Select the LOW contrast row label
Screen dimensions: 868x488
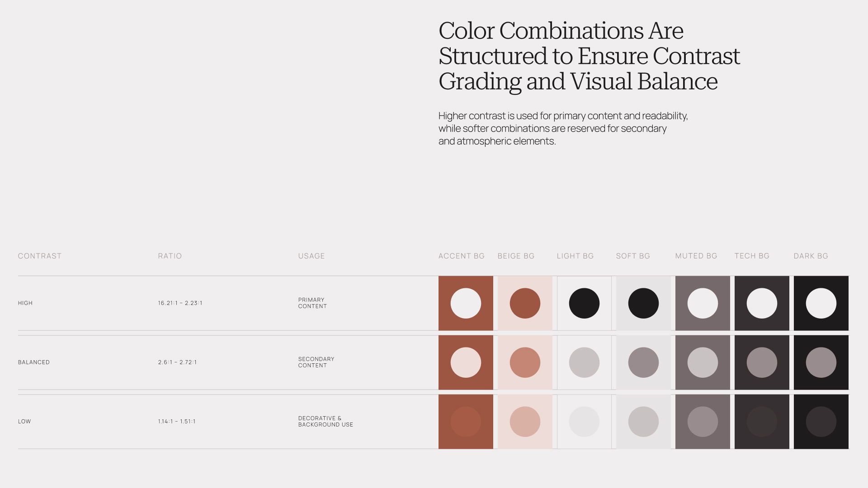[24, 422]
